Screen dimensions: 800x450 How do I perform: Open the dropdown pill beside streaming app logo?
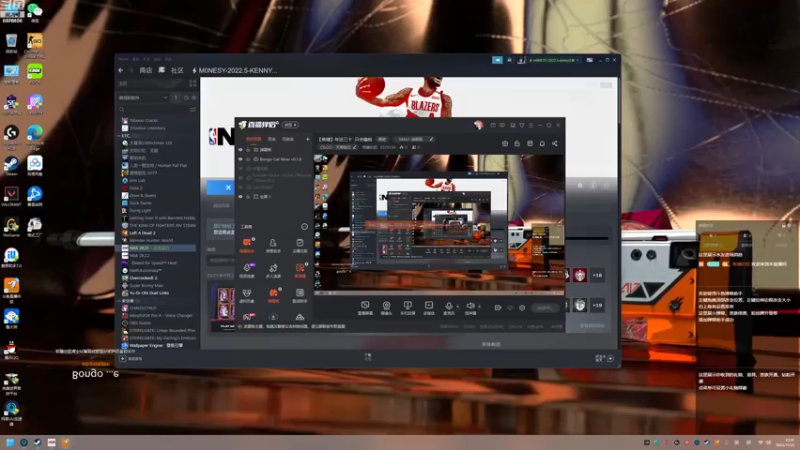pos(290,125)
